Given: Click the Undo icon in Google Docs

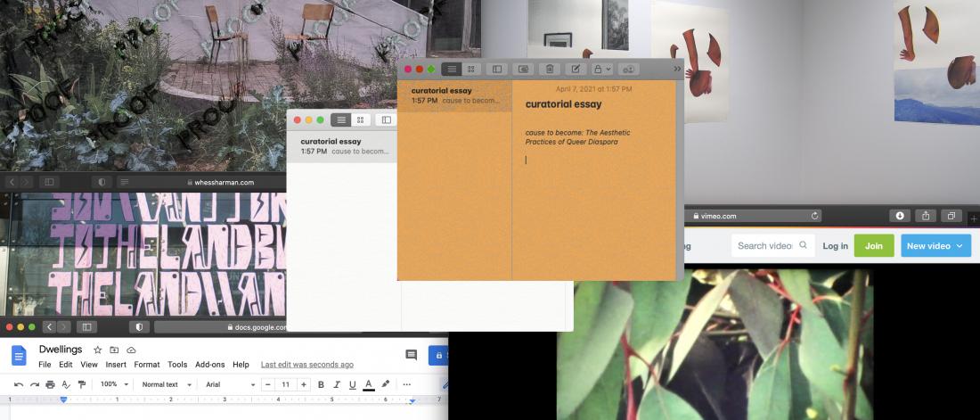Looking at the screenshot, I should (19, 384).
